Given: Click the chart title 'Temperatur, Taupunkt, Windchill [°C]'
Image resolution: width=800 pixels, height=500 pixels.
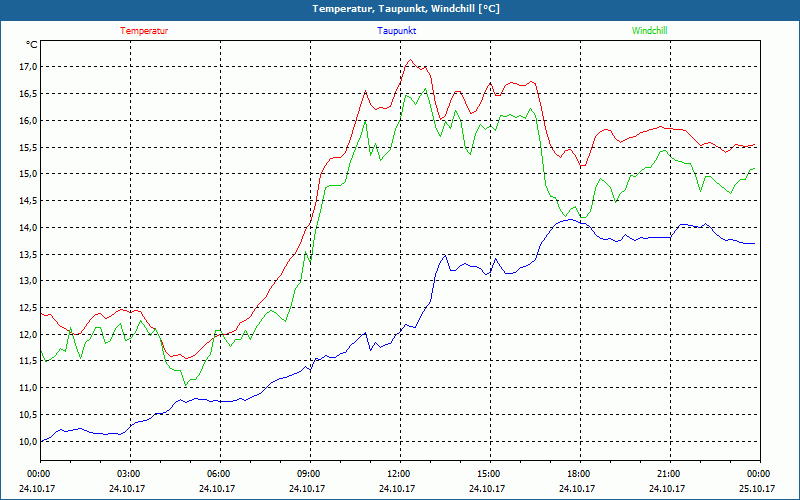Looking at the screenshot, I should [x=406, y=9].
